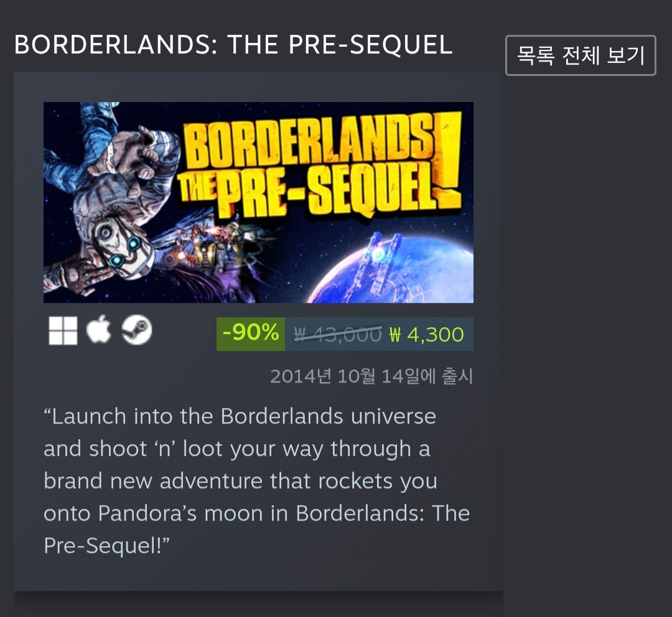672x617 pixels.
Task: Click the Steam logo platform icon
Action: pyautogui.click(x=137, y=330)
